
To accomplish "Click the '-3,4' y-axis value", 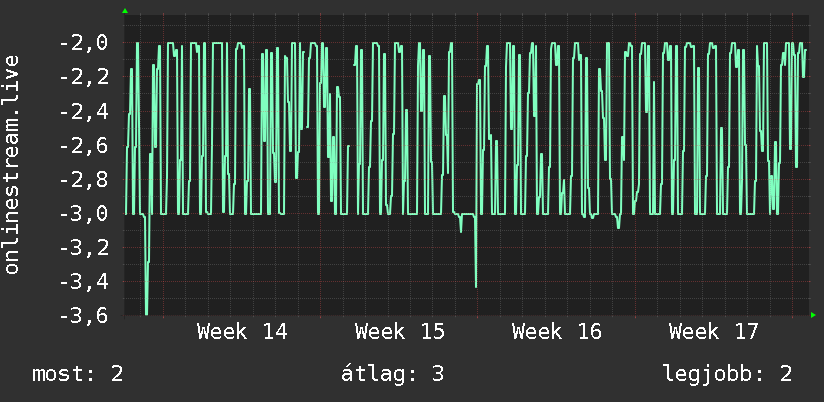I will 84,282.
